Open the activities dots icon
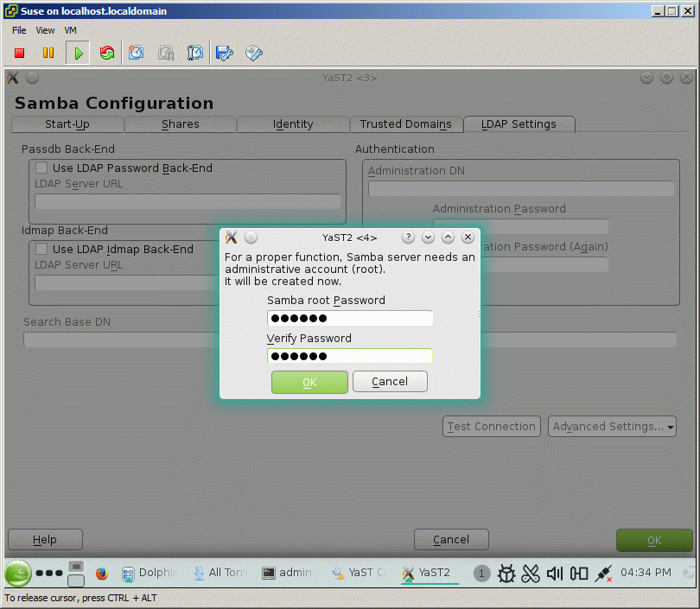This screenshot has width=700, height=609. tap(49, 573)
